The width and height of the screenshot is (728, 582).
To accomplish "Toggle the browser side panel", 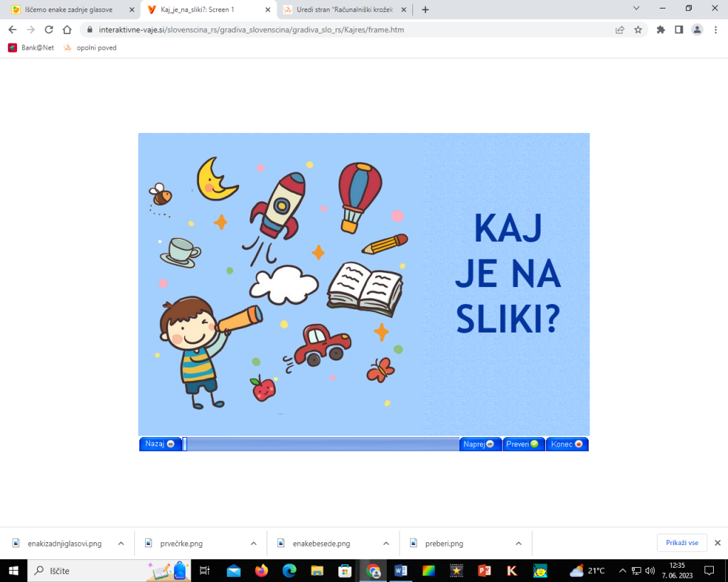I will click(x=679, y=30).
